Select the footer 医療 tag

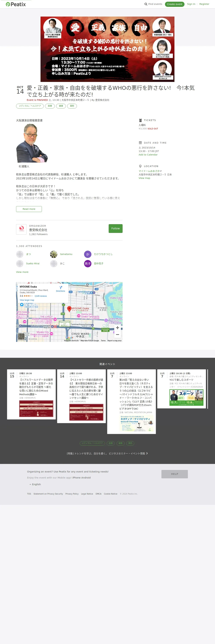111,443
